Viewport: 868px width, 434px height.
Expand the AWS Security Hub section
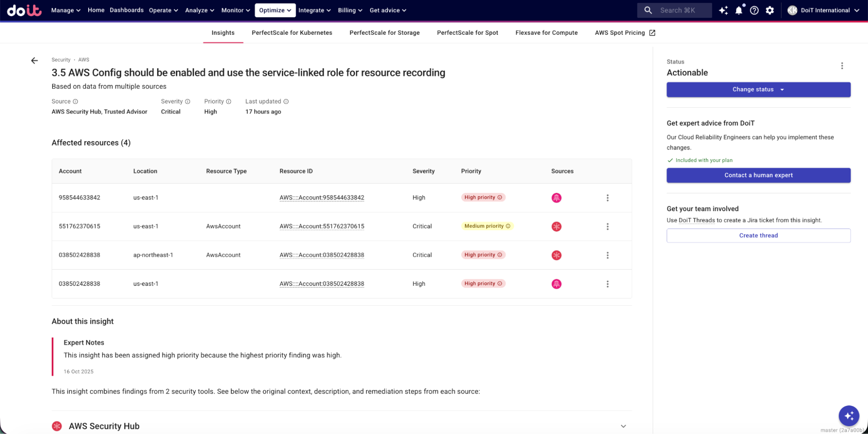(x=623, y=426)
